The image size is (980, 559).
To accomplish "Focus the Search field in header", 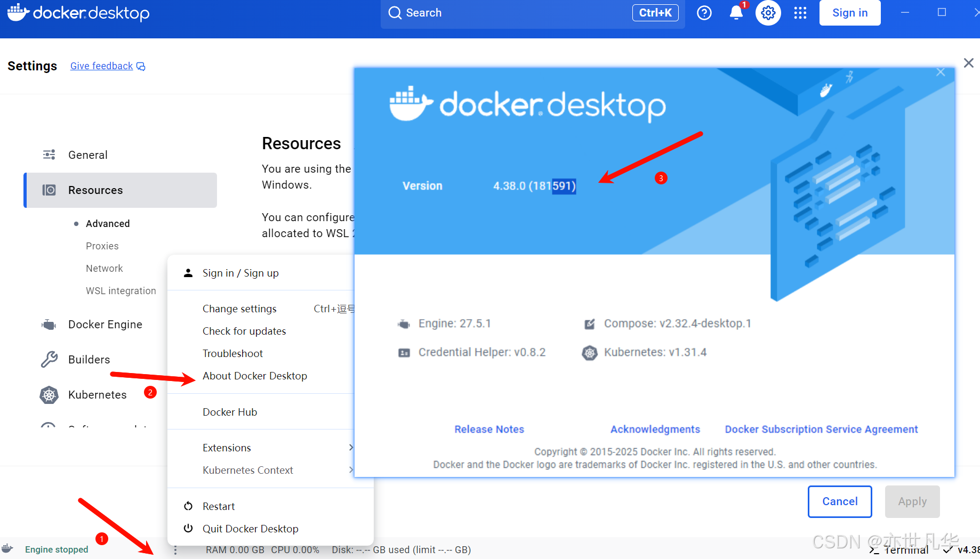I will pyautogui.click(x=533, y=13).
